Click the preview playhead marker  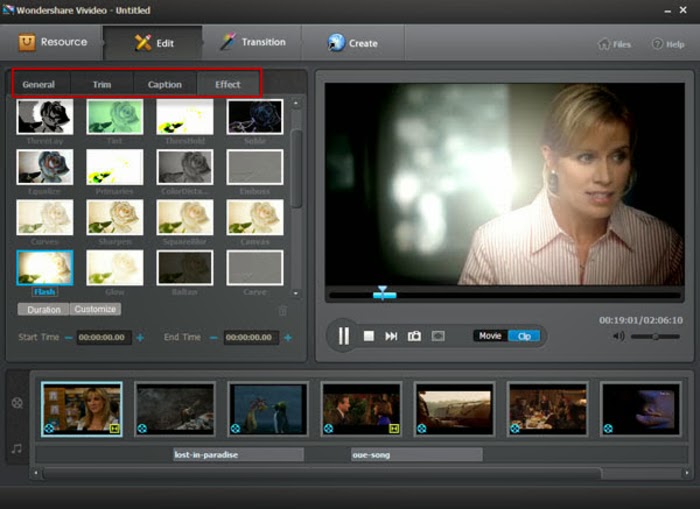coord(383,293)
